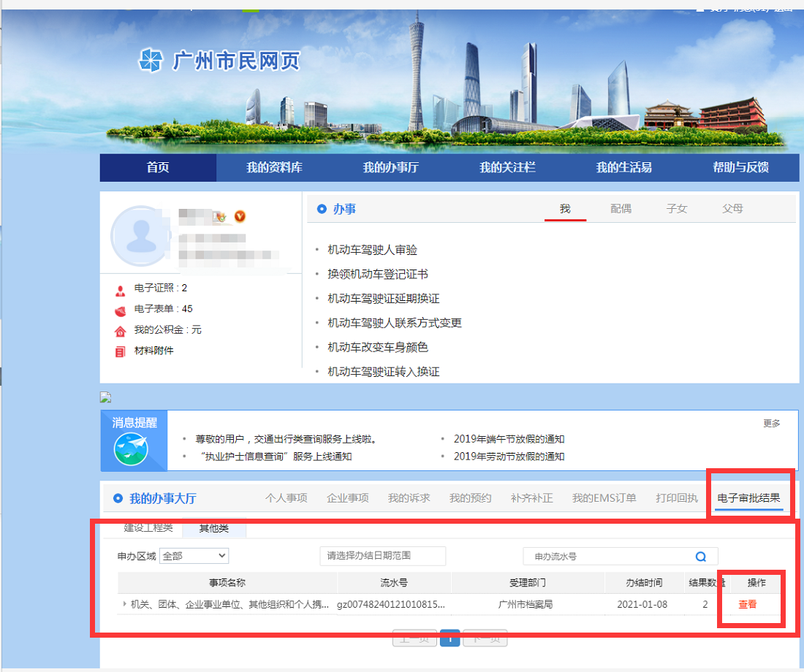Switch to the 其他类 tab
This screenshot has height=672, width=804.
tap(214, 527)
